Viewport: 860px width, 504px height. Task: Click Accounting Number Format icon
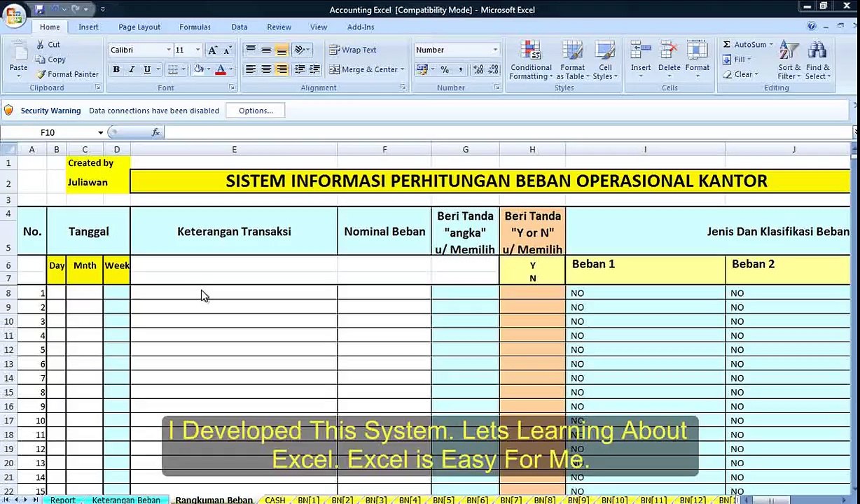click(x=421, y=69)
